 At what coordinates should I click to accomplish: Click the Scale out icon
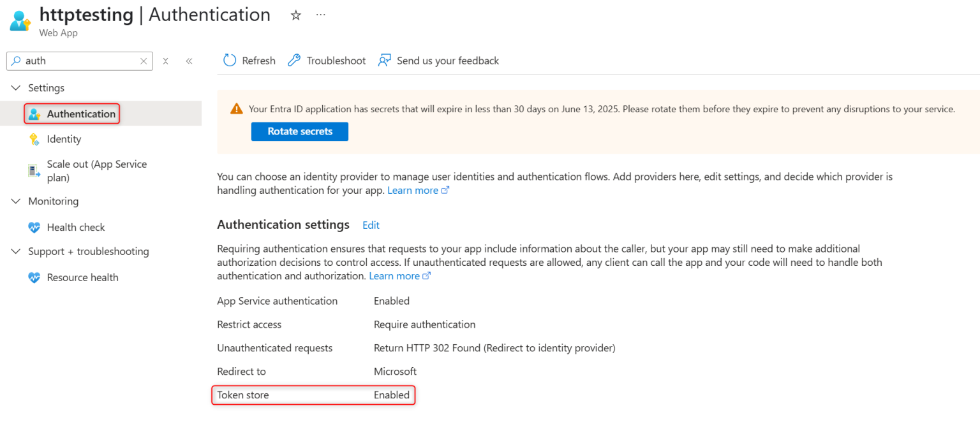pos(34,171)
